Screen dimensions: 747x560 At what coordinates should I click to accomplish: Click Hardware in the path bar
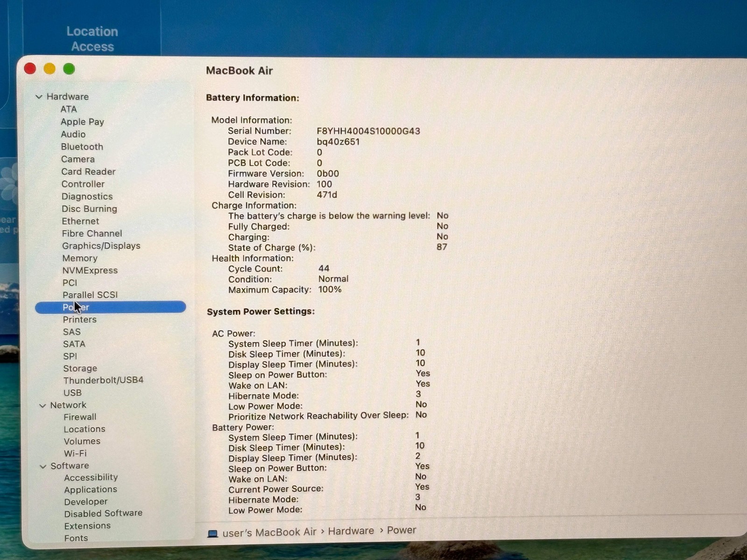(x=351, y=531)
